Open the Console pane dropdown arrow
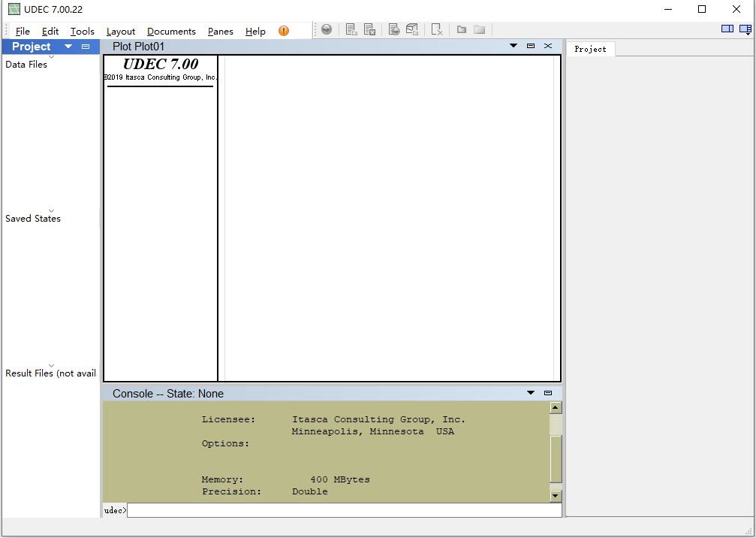This screenshot has width=756, height=538. click(531, 393)
